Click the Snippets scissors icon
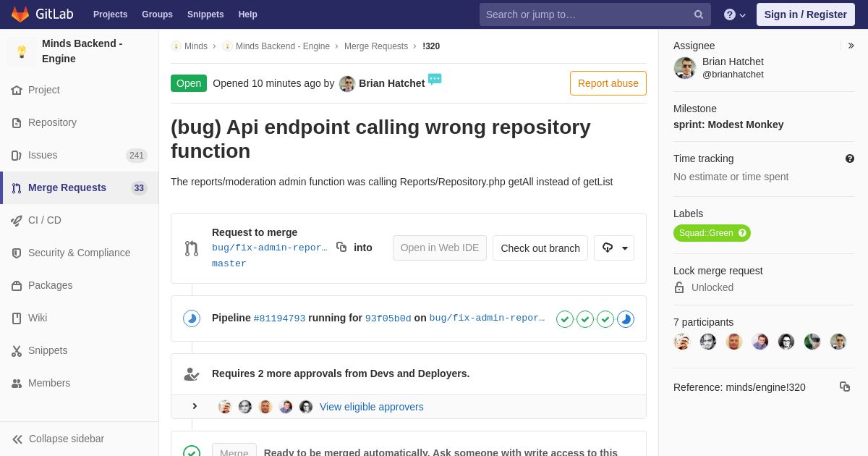868x456 pixels. coord(17,351)
